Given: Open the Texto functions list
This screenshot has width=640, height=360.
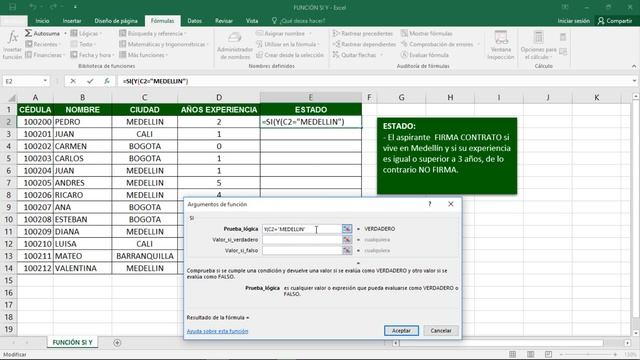Looking at the screenshot, I should click(x=83, y=44).
